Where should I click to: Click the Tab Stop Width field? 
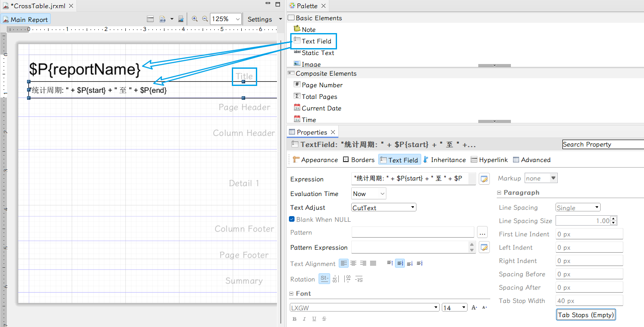coord(589,300)
